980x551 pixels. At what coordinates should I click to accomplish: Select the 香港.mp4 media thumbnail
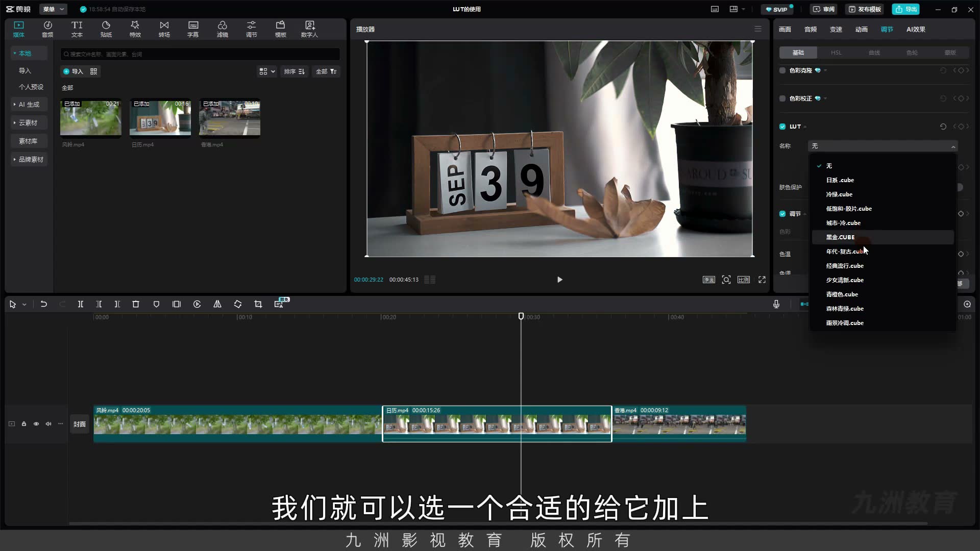pyautogui.click(x=230, y=118)
